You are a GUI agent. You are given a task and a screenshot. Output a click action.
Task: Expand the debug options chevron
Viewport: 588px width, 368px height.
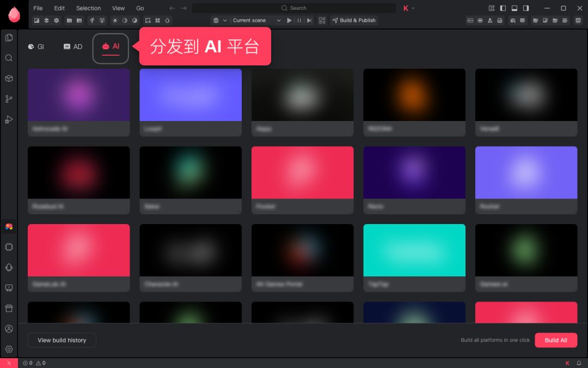(x=225, y=20)
